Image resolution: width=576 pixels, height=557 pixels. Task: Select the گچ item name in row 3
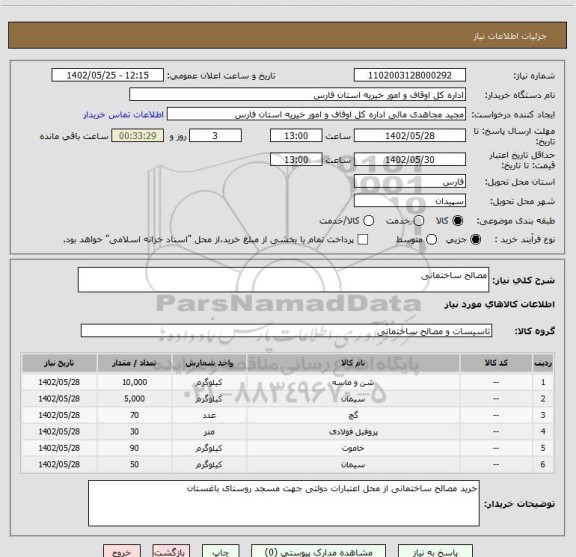point(353,415)
